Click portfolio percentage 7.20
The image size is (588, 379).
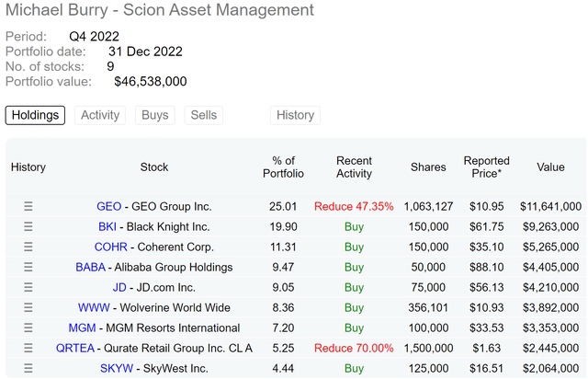pos(283,327)
